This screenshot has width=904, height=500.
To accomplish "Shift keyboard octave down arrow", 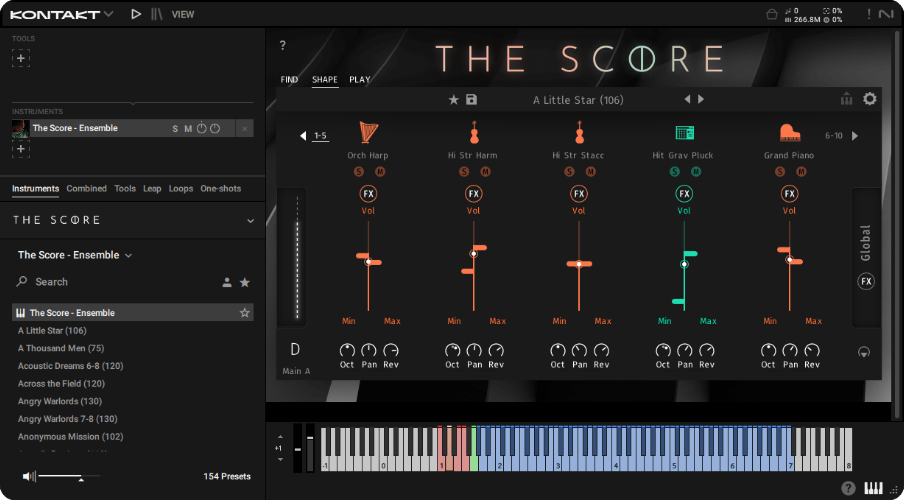I will point(281,460).
